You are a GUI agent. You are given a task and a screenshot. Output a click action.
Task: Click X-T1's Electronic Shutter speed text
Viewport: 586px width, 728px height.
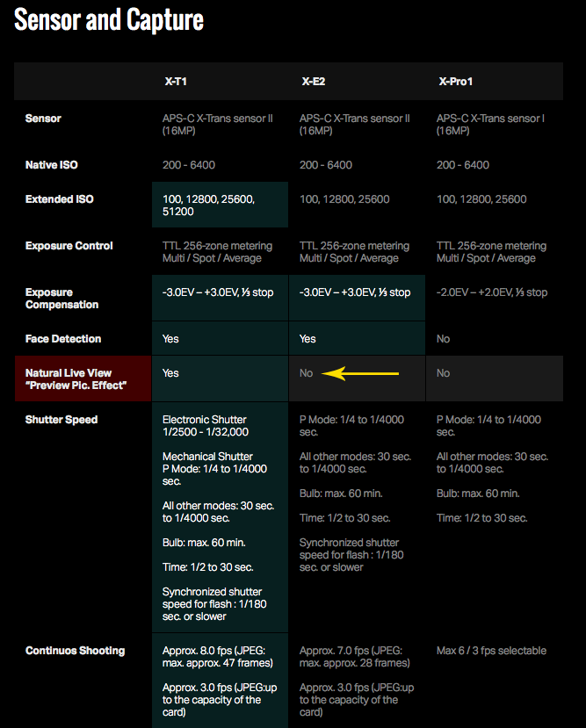tap(205, 426)
